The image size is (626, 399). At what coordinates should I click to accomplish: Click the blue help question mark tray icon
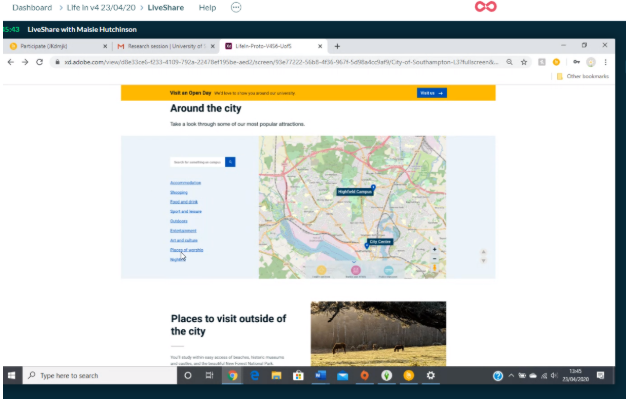(497, 375)
